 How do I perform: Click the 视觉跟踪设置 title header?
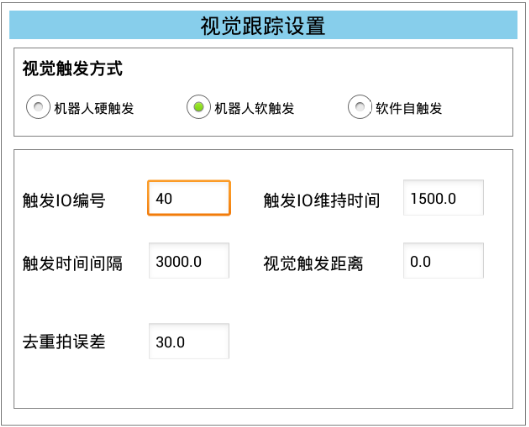point(263,25)
